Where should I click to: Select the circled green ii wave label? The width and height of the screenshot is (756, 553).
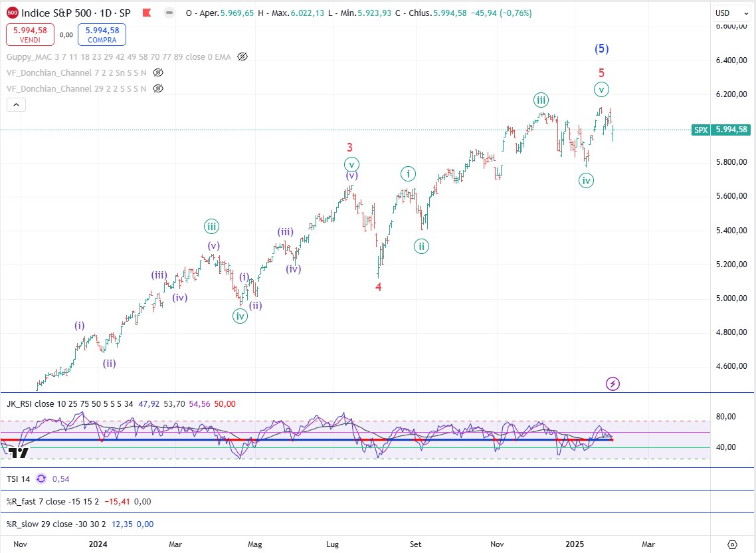(x=421, y=246)
